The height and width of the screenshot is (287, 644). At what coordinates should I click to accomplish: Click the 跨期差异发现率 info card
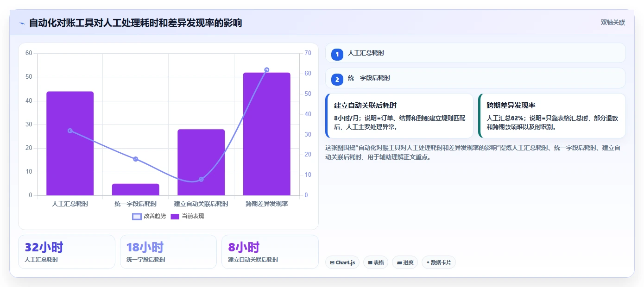tap(552, 116)
